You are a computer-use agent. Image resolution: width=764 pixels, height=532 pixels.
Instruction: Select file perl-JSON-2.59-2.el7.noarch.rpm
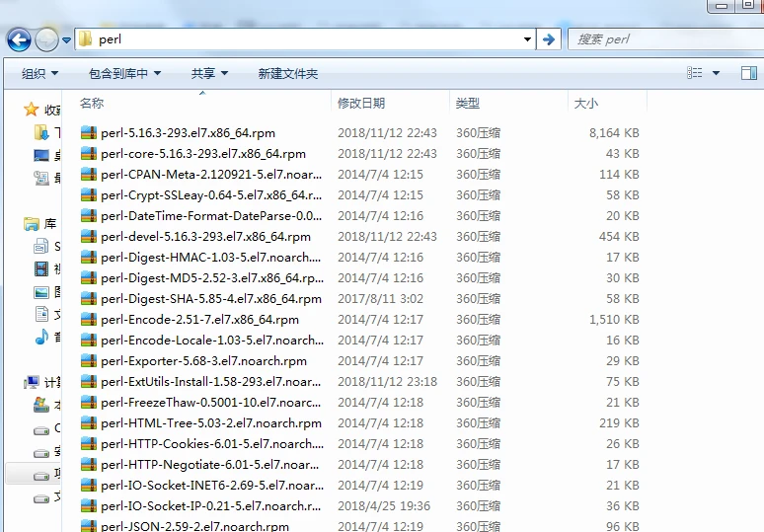point(194,526)
